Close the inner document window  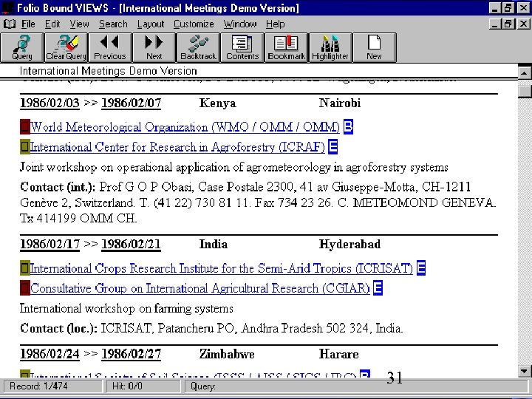coord(523,24)
